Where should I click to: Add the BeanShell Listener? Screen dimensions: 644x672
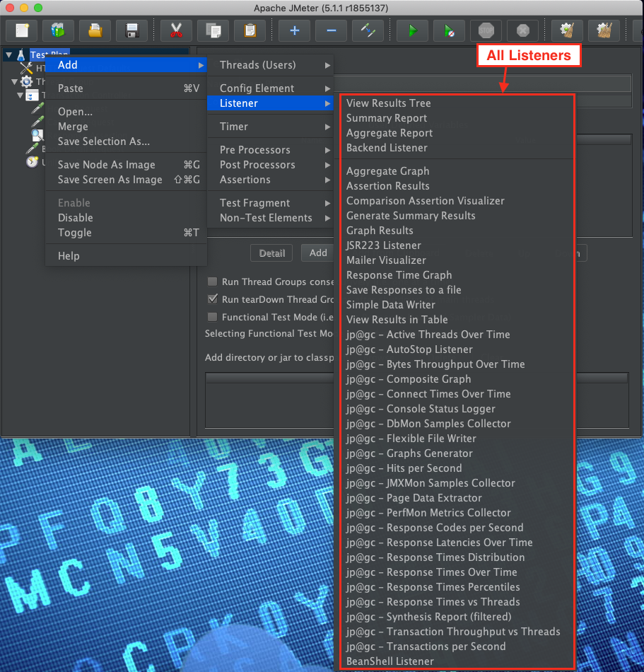click(457, 661)
